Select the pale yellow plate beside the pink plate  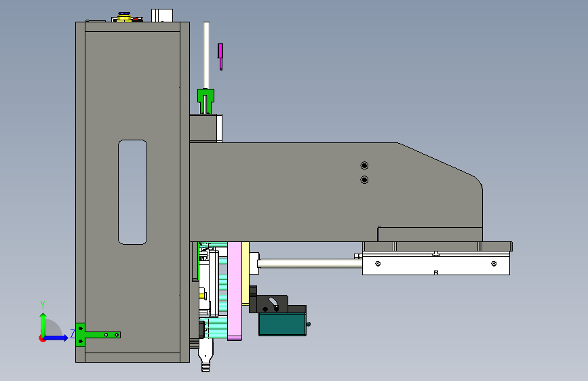point(246,273)
